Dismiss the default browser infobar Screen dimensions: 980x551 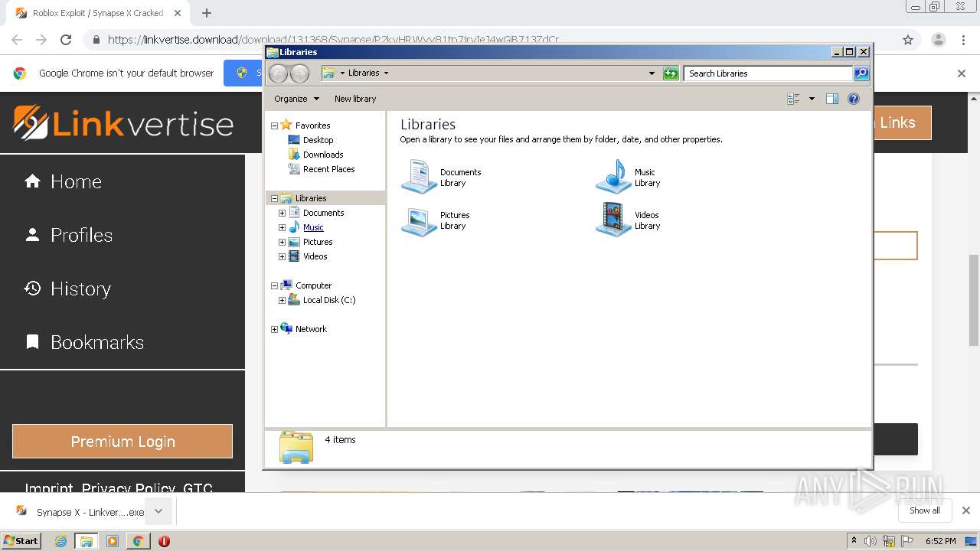point(962,73)
